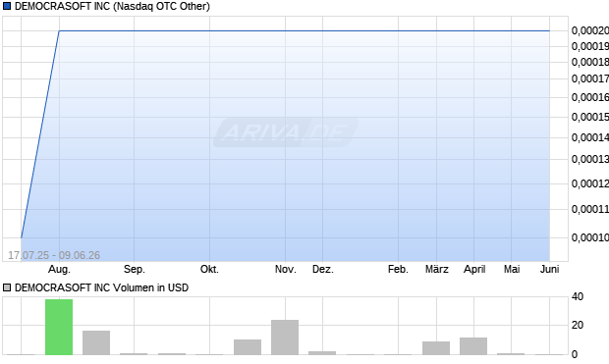Click the Feb. axis label
The image size is (609, 364).
[398, 269]
